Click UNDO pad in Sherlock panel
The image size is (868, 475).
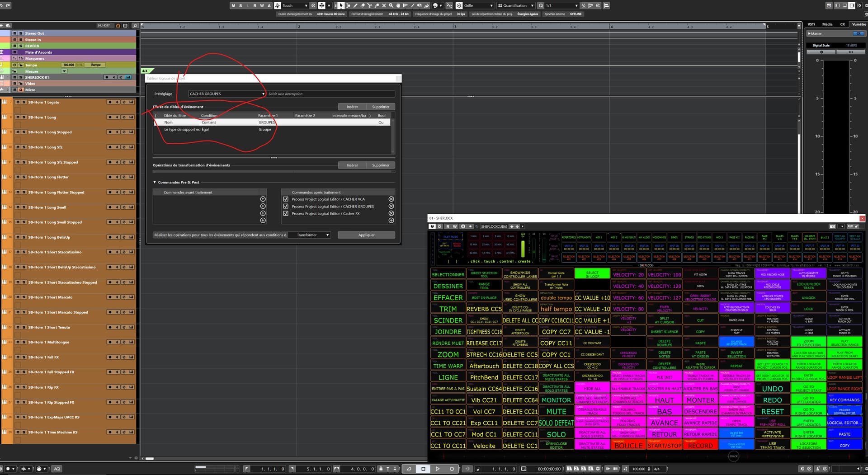[772, 388]
